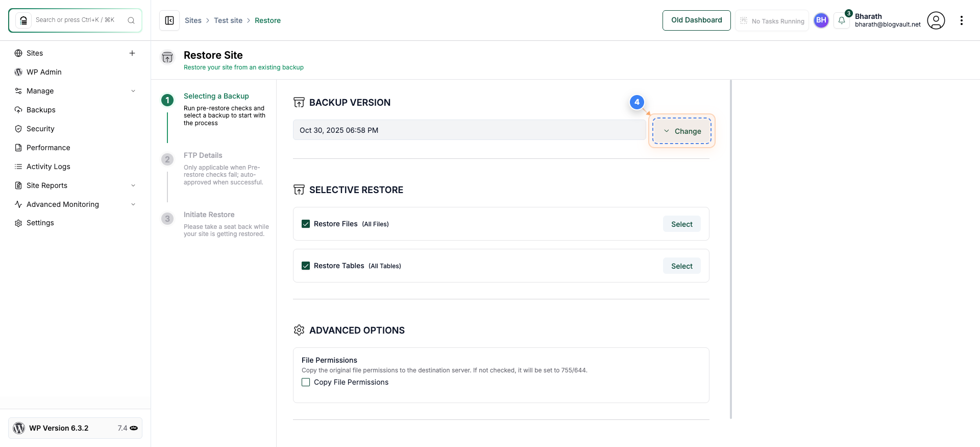Open Activity Logs in the sidebar
This screenshot has width=980, height=447.
point(48,167)
